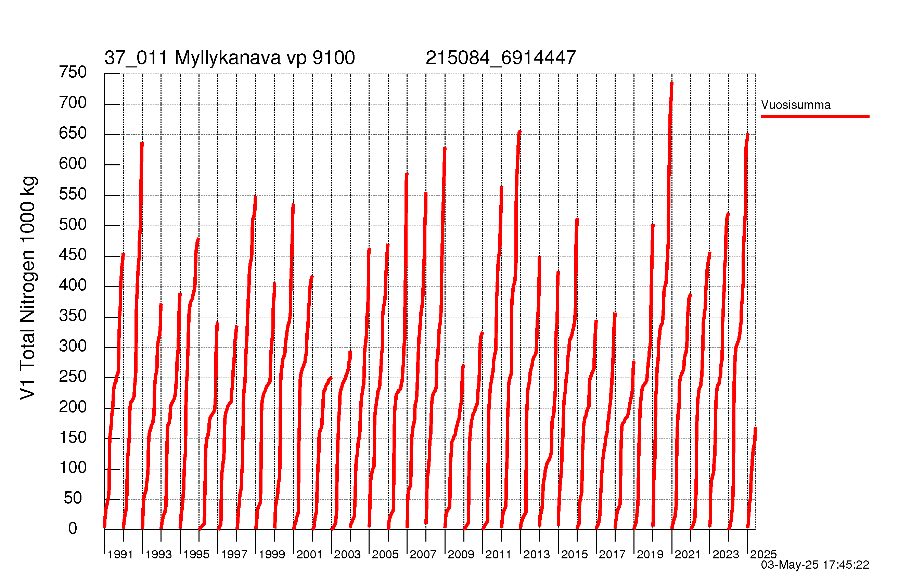Screen dimensions: 924x582
Task: Click x-axis year label 2023
Action: coord(726,555)
